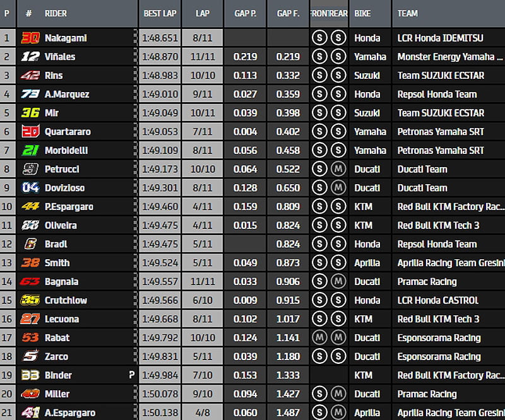The height and width of the screenshot is (420, 505).
Task: Click the TEAM column header
Action: point(408,13)
